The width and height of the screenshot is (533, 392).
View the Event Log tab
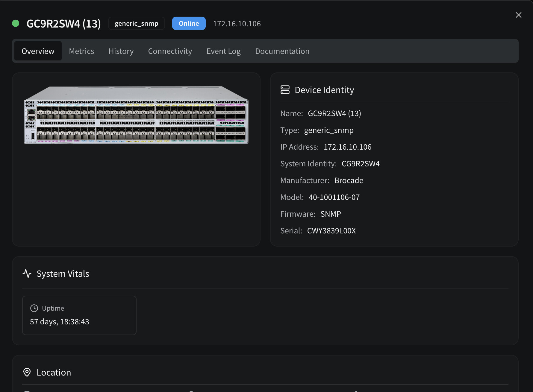point(223,51)
